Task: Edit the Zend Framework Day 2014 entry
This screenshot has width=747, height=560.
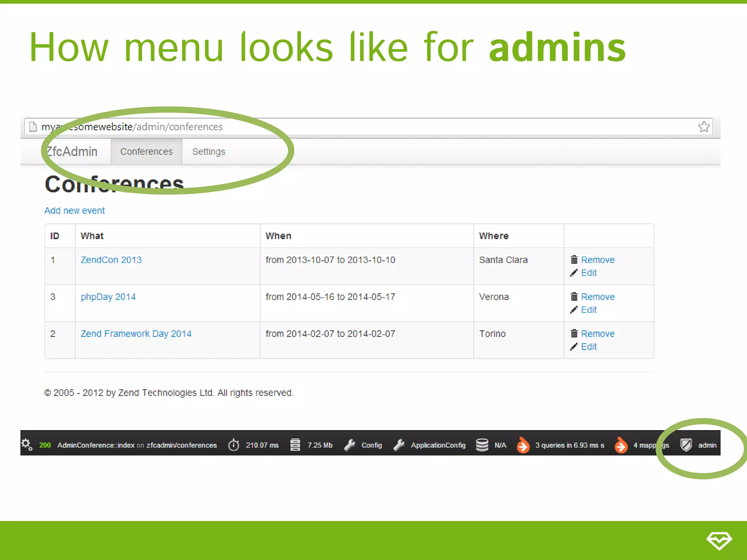Action: (589, 346)
